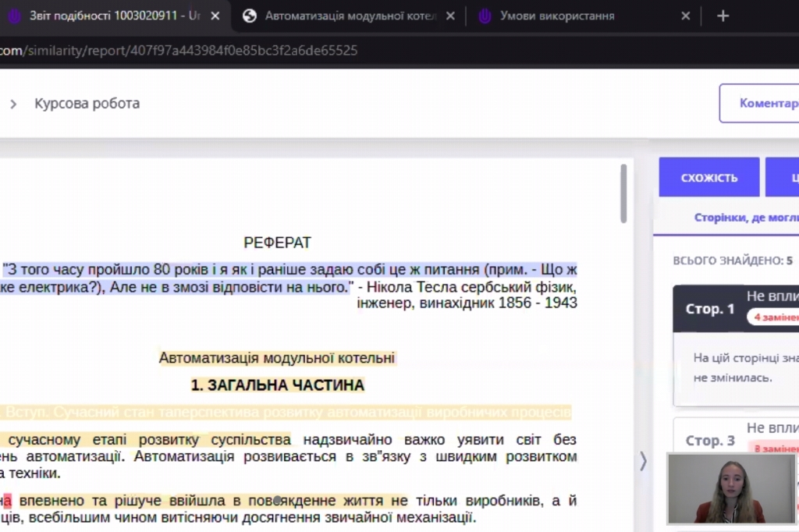
Task: Open the Стор. 1 result card
Action: pos(737,309)
